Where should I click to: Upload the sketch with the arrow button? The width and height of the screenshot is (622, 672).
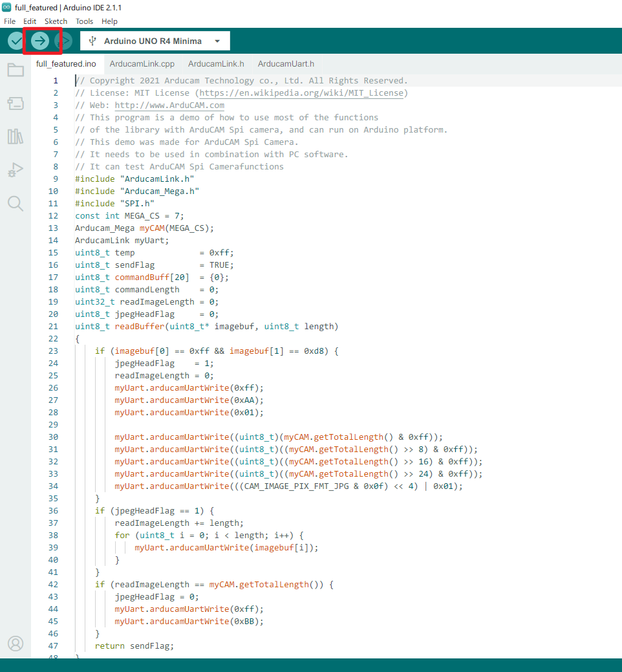click(x=40, y=41)
